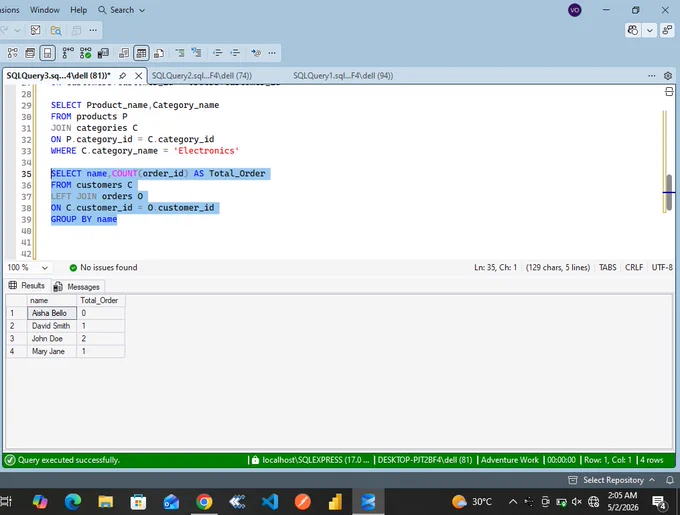This screenshot has height=515, width=680.
Task: Select row header number 3
Action: click(16, 339)
